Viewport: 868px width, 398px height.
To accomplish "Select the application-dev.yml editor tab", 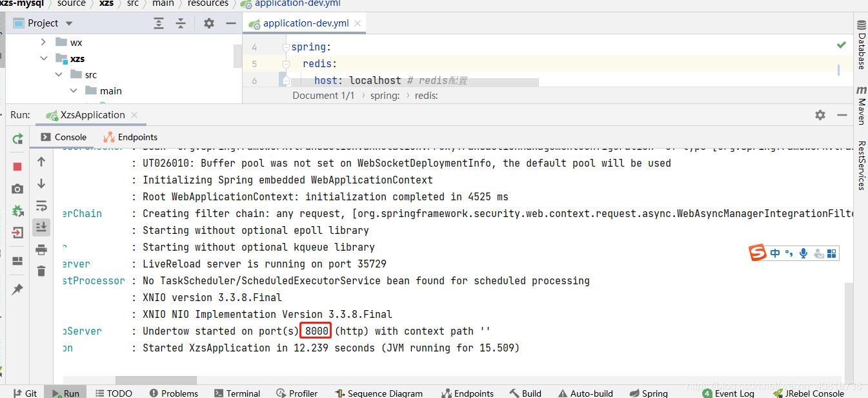I will [305, 23].
